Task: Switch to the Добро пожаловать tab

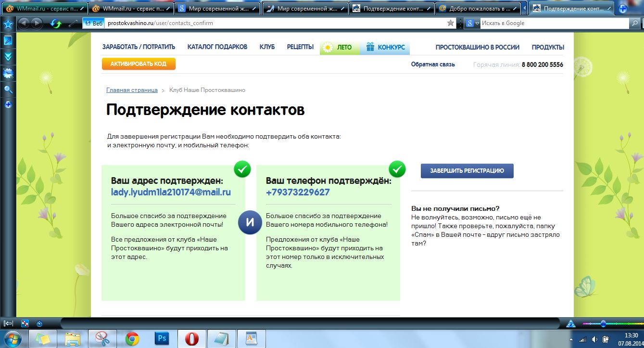Action: 478,8
